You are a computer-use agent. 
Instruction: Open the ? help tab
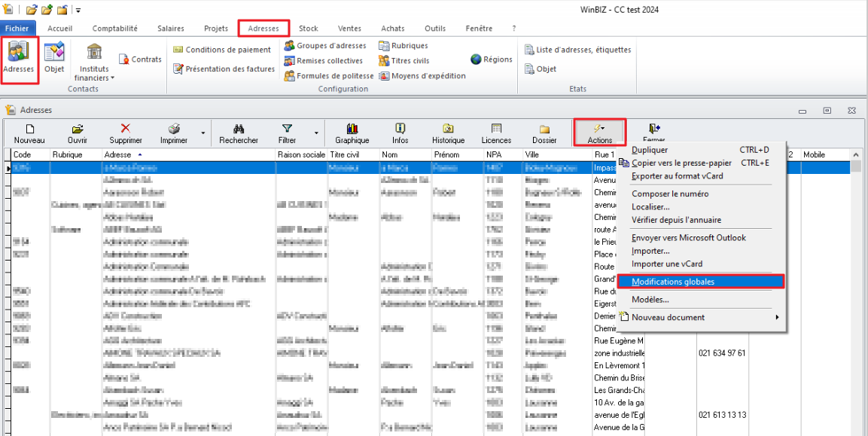coord(513,29)
